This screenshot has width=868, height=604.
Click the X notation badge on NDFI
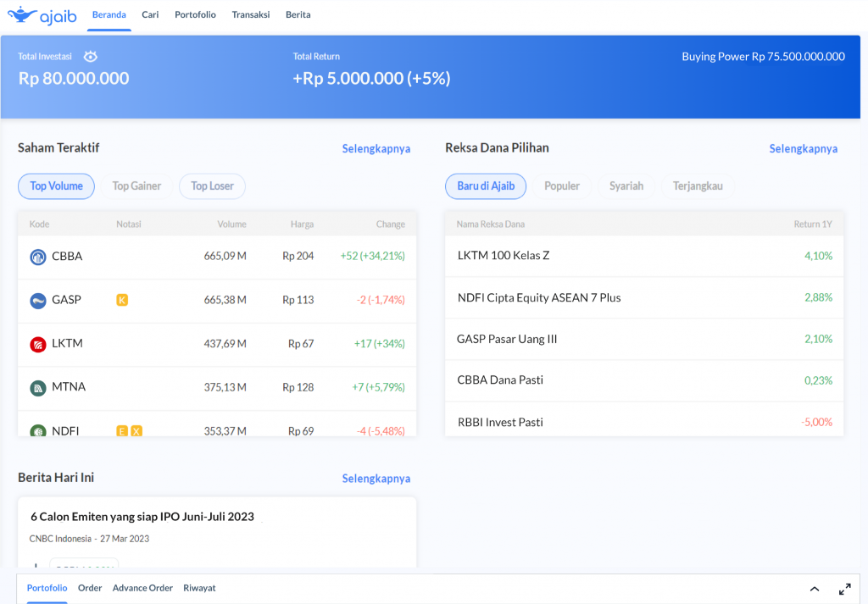(x=136, y=431)
